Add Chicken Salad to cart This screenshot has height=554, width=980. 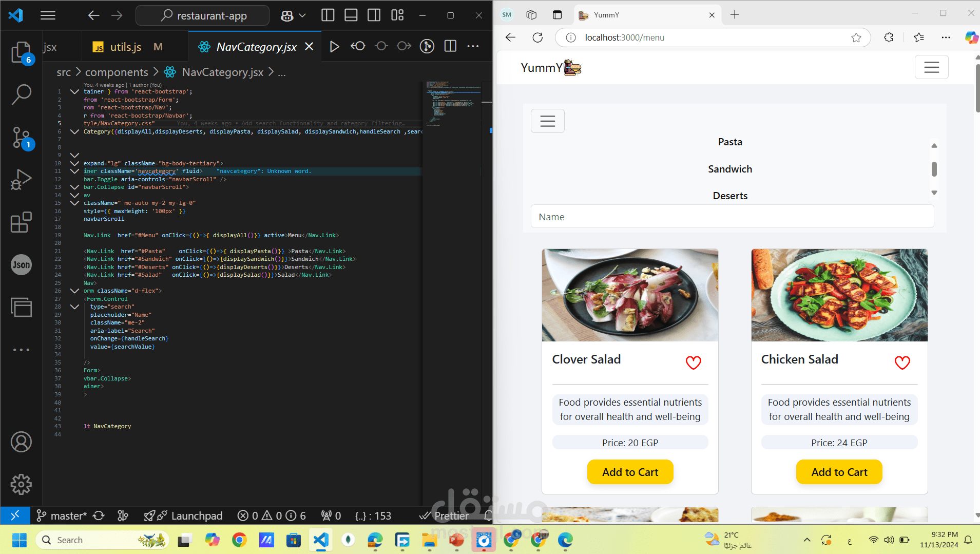[x=839, y=472]
